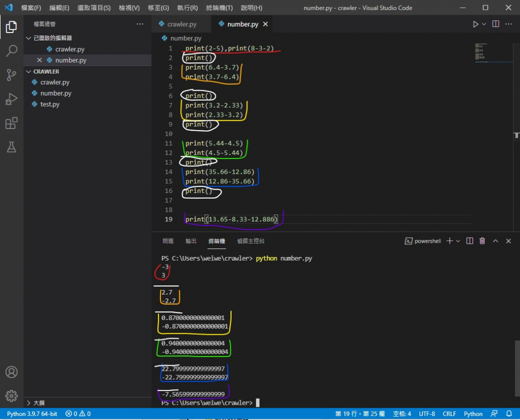520x420 pixels.
Task: Place cursor on line 19 print statement
Action: tap(232, 219)
